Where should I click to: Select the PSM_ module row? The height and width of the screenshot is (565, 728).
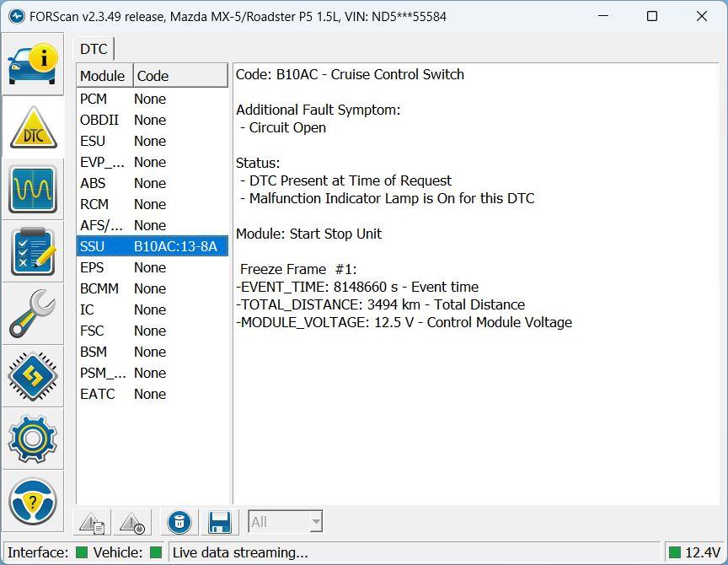click(x=153, y=373)
